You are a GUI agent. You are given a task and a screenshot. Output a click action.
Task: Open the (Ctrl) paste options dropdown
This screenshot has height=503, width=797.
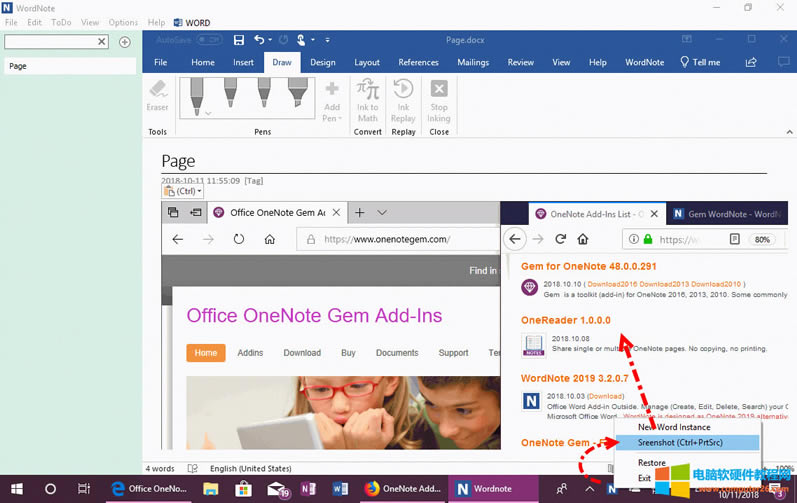click(182, 191)
